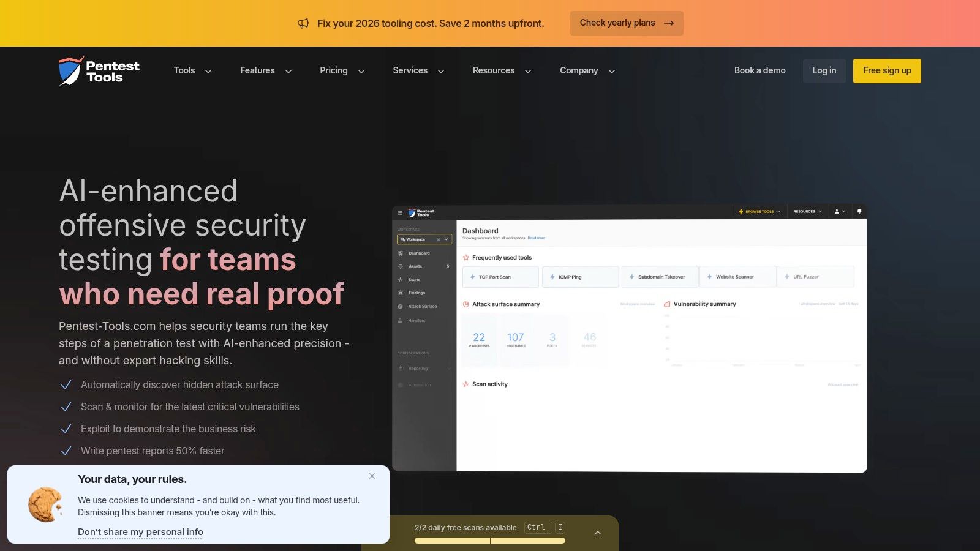
Task: Click the Check yearly plans button
Action: point(626,23)
